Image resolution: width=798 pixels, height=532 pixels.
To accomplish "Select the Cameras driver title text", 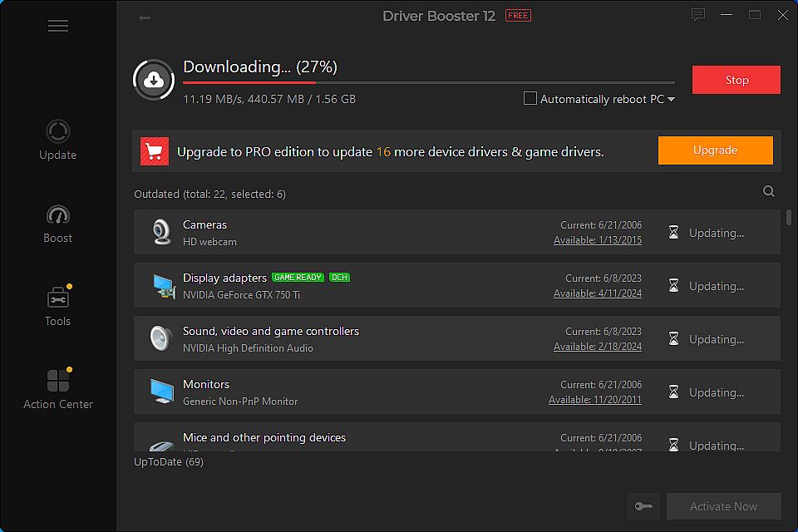I will click(x=204, y=224).
